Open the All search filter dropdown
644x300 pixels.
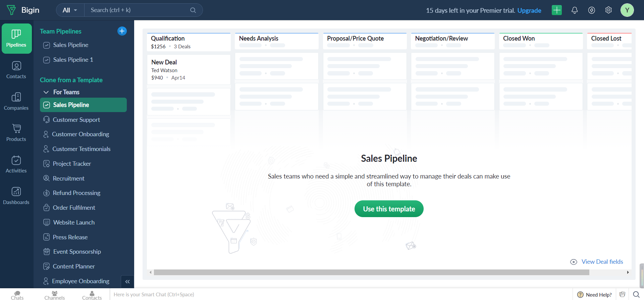coord(70,10)
